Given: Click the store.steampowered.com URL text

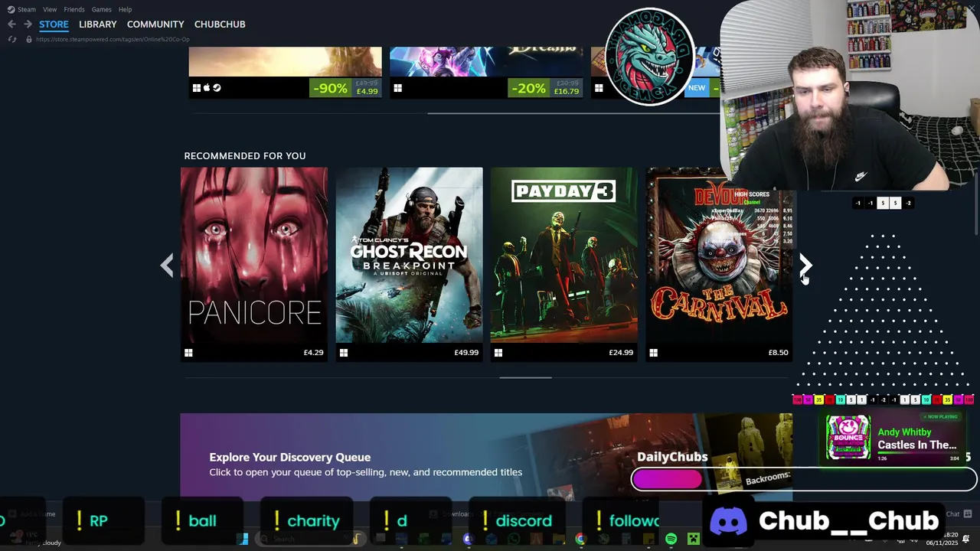Looking at the screenshot, I should pyautogui.click(x=113, y=39).
